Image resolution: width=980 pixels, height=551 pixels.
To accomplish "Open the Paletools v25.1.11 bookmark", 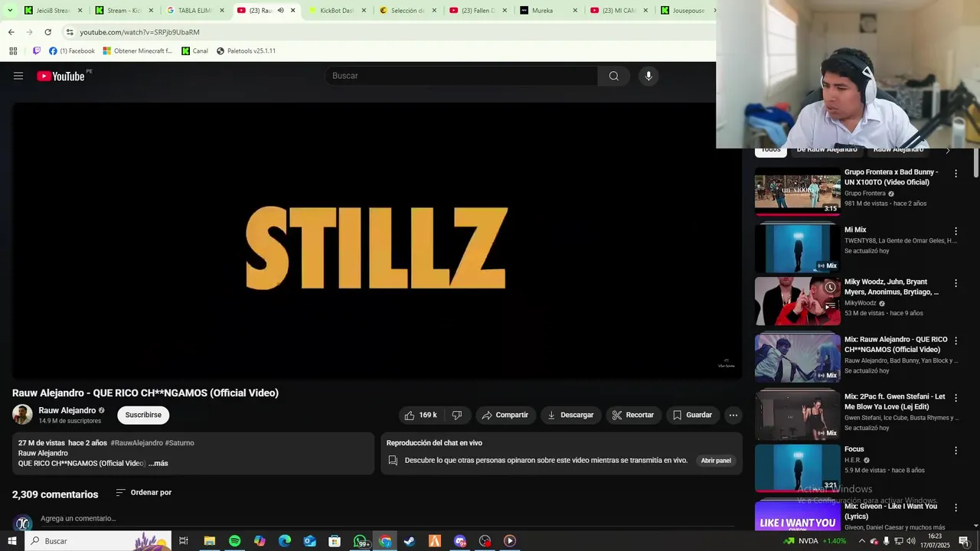I will click(246, 51).
